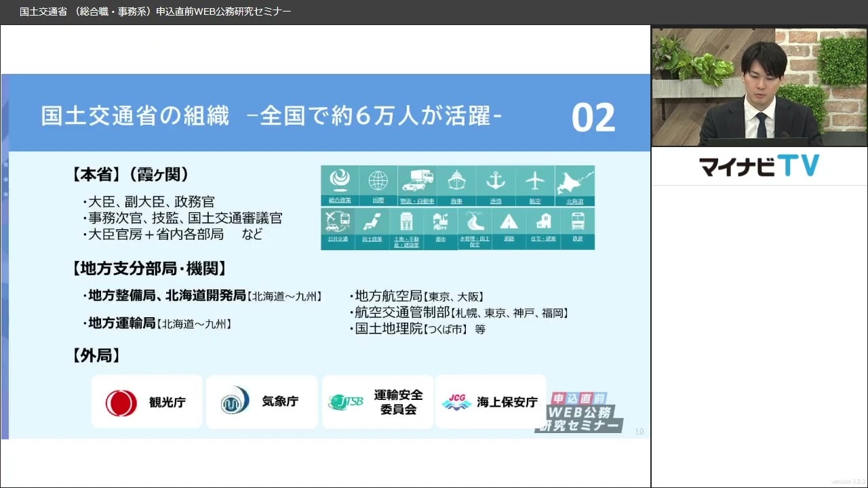Click the 運輸安全委員会 name text
Screen dimensions: 868x488
tap(398, 402)
